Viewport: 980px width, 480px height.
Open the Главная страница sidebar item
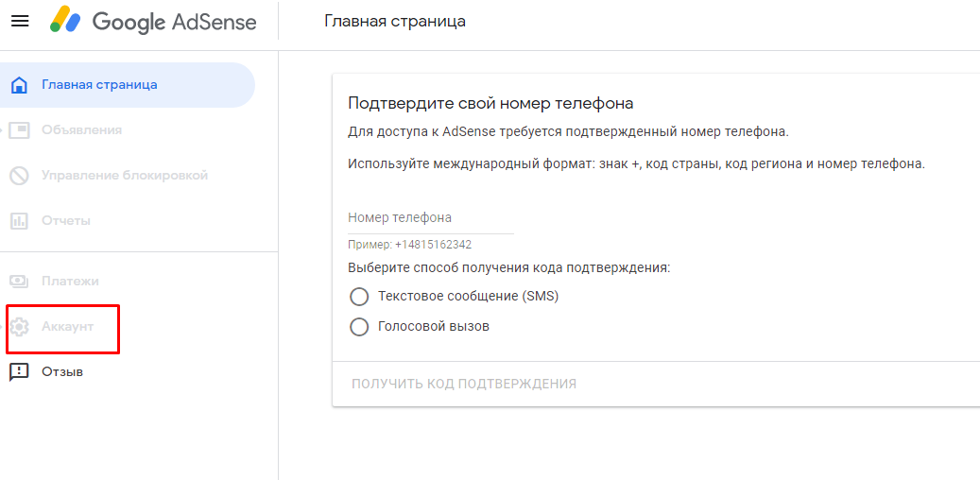(x=128, y=85)
